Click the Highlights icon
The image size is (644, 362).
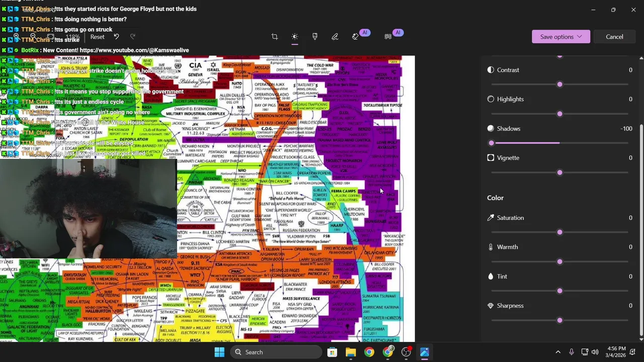[491, 99]
